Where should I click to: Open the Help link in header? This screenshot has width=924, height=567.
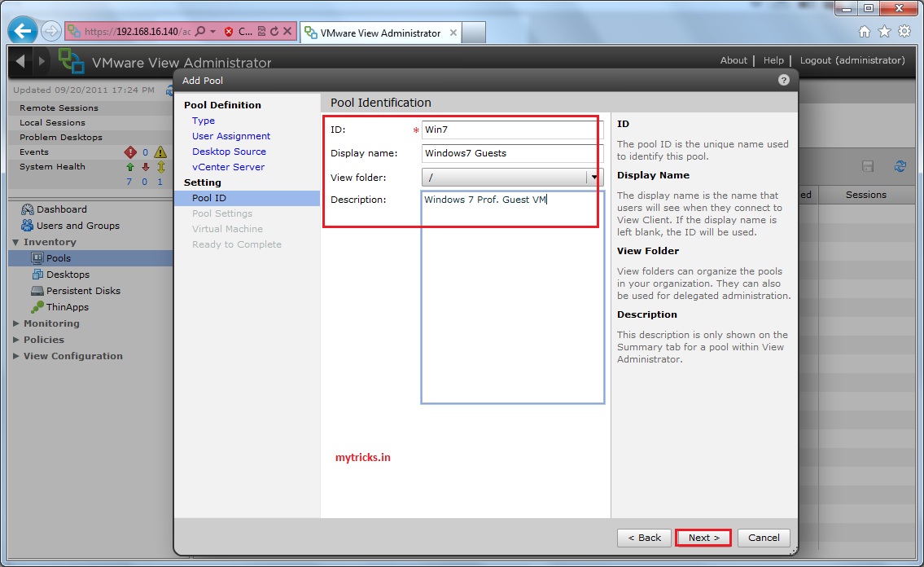tap(773, 60)
